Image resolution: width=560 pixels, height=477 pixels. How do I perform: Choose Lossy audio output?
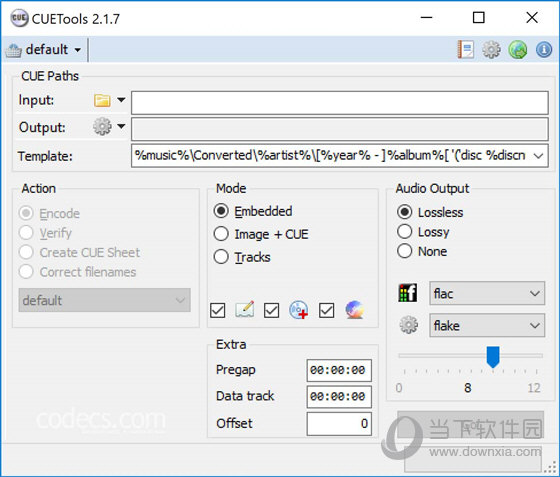point(405,231)
